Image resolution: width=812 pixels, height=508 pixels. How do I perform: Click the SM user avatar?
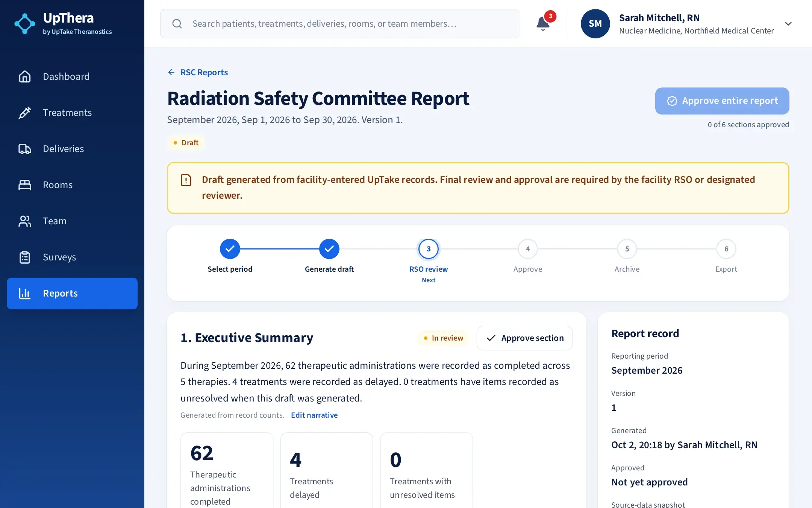coord(595,23)
